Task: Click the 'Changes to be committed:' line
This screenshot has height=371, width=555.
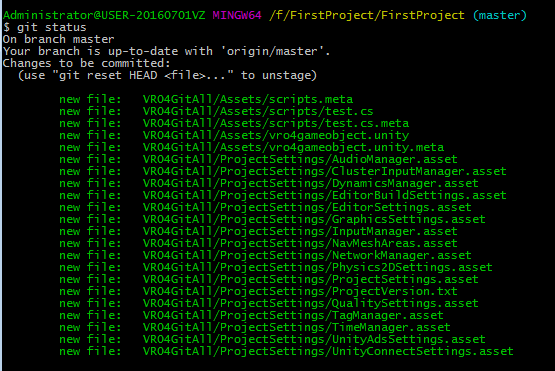Action: (87, 63)
